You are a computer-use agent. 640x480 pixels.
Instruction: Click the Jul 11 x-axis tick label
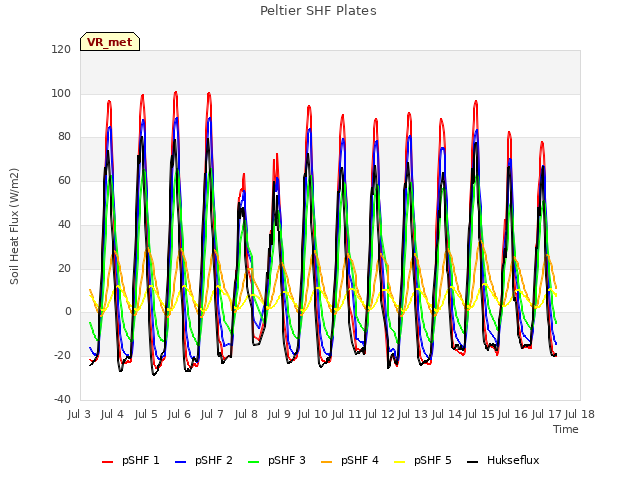pos(346,414)
